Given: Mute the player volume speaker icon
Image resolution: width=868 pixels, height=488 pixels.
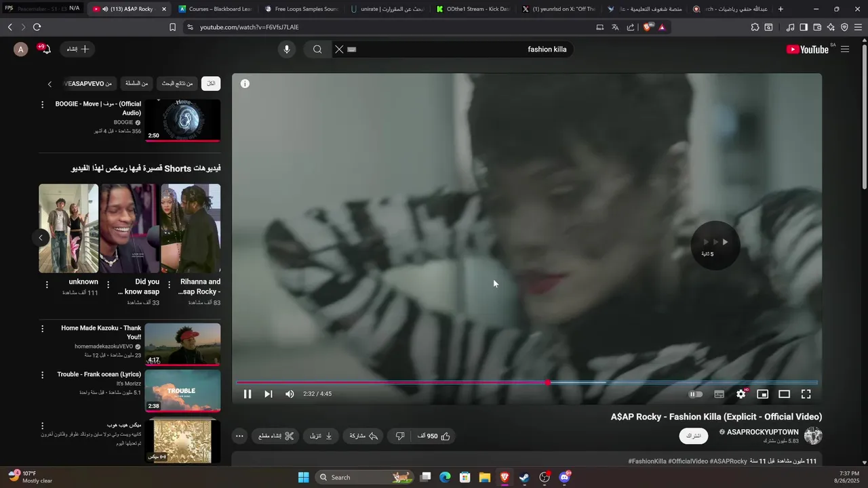Looking at the screenshot, I should tap(290, 394).
